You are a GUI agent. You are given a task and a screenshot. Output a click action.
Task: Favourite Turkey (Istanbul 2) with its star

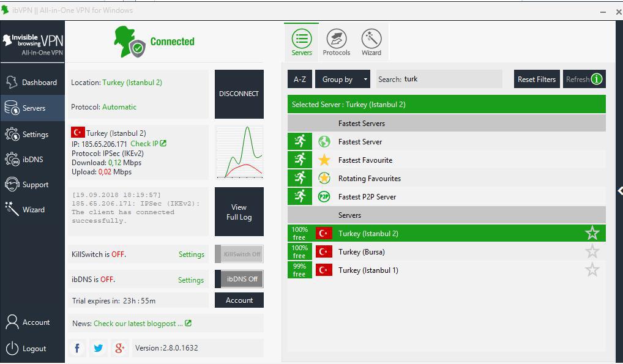pos(592,233)
